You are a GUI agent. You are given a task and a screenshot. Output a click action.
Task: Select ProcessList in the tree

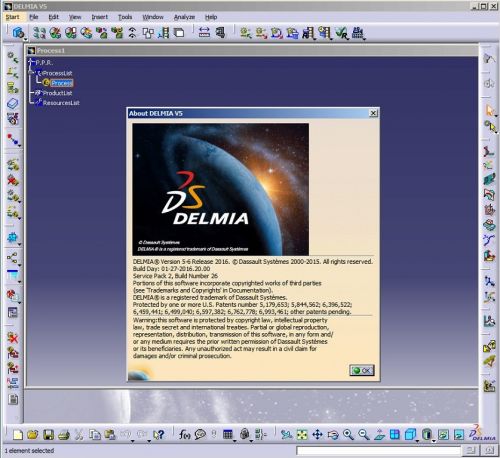[x=57, y=73]
